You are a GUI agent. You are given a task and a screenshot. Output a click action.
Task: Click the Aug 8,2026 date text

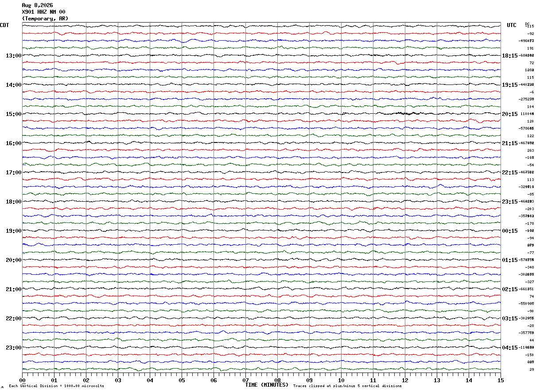coord(37,5)
